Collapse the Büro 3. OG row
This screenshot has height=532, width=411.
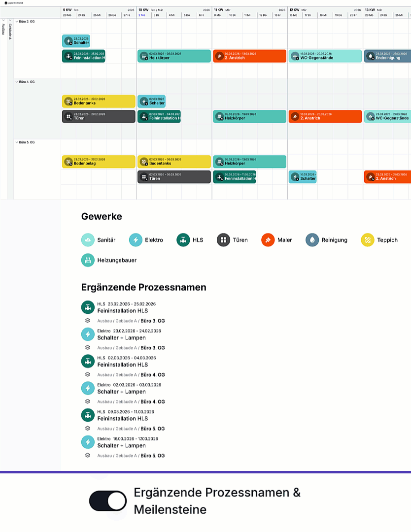[16, 22]
